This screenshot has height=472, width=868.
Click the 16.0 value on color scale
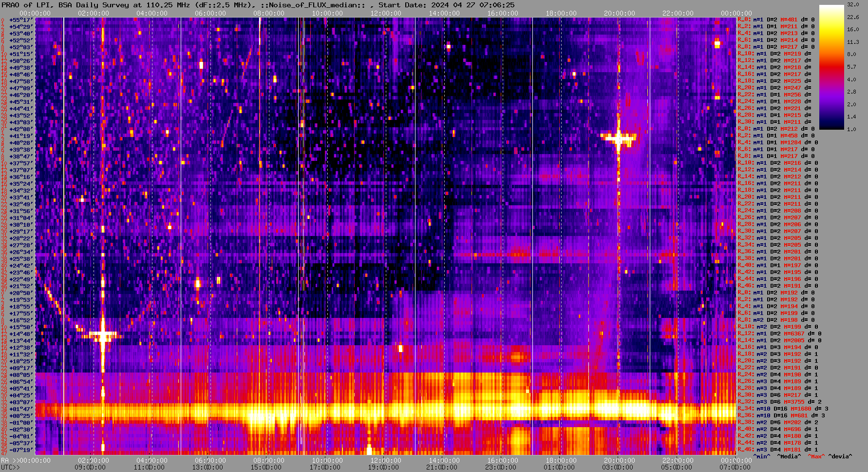[852, 29]
